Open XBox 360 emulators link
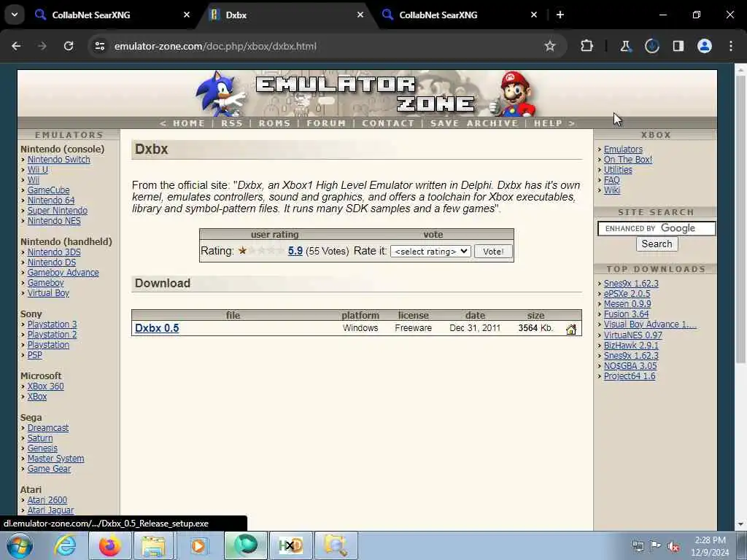The width and height of the screenshot is (747, 560). pyautogui.click(x=45, y=386)
